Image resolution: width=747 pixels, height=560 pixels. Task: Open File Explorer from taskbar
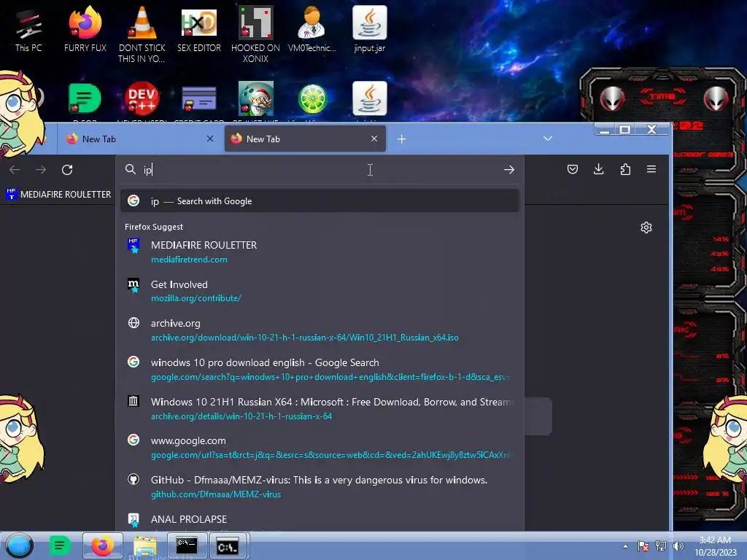coord(145,545)
